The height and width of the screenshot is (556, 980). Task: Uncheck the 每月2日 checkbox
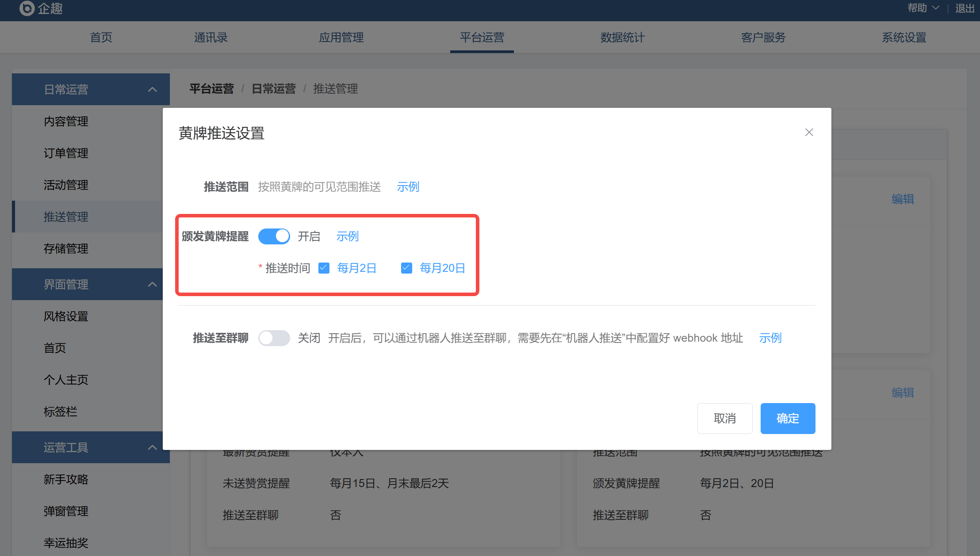point(324,268)
